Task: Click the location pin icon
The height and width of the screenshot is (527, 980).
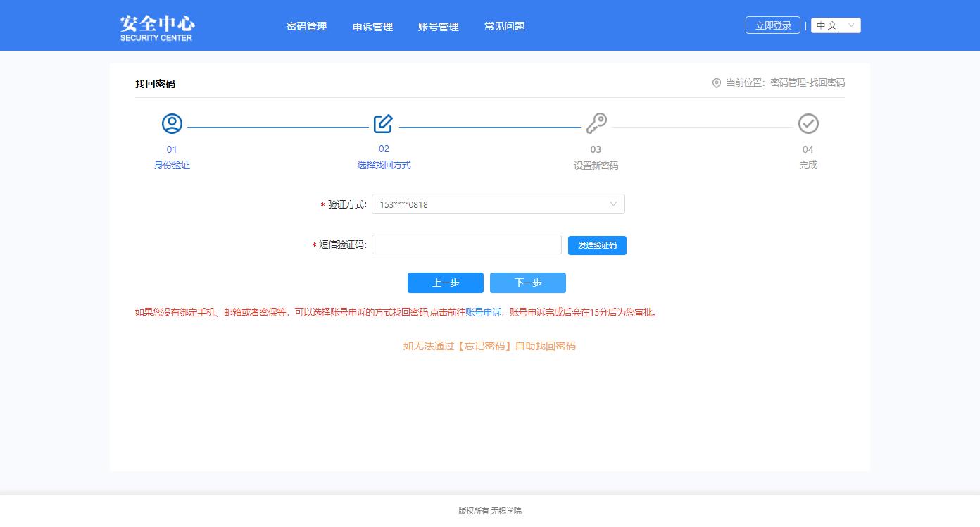Action: pyautogui.click(x=717, y=83)
